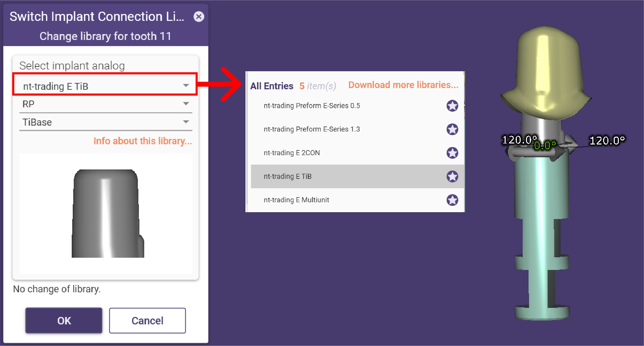The width and height of the screenshot is (644, 346).
Task: Favorite nt-trading Preform E-Series 0.5 star
Action: [452, 106]
